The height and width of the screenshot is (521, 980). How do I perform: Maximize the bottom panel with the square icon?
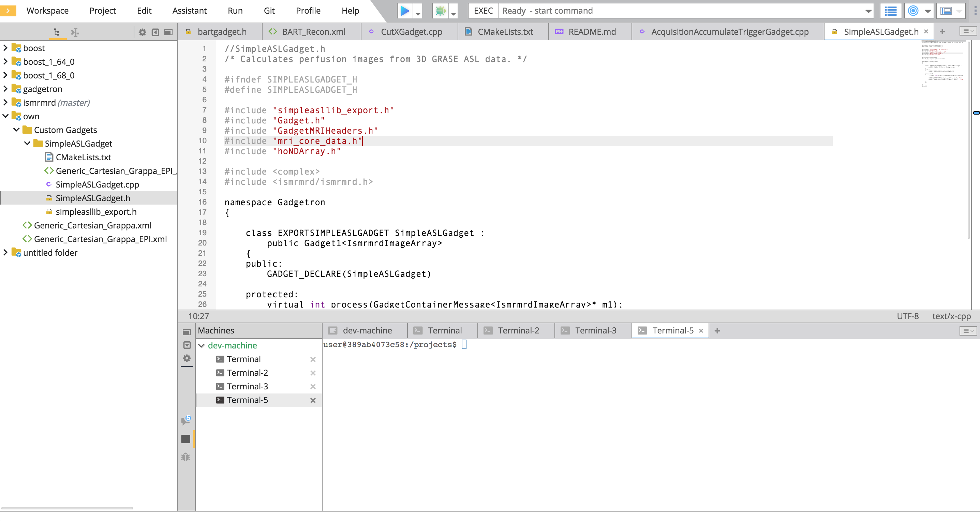click(x=187, y=332)
